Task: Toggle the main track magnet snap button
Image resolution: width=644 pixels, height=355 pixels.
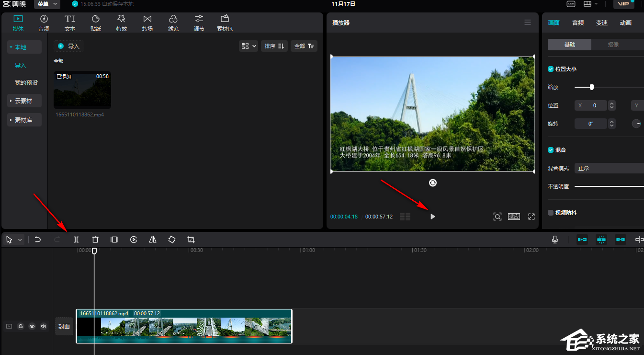Action: (582, 240)
